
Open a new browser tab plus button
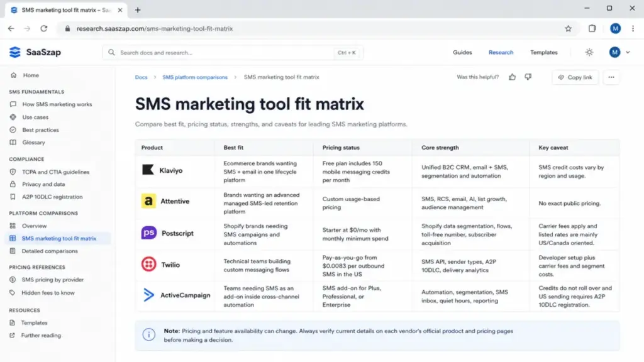tap(138, 10)
